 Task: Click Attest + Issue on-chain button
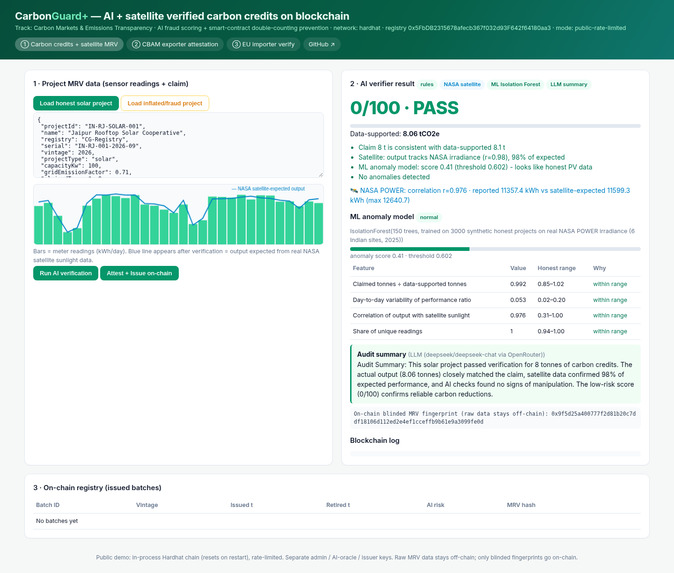pyautogui.click(x=139, y=273)
